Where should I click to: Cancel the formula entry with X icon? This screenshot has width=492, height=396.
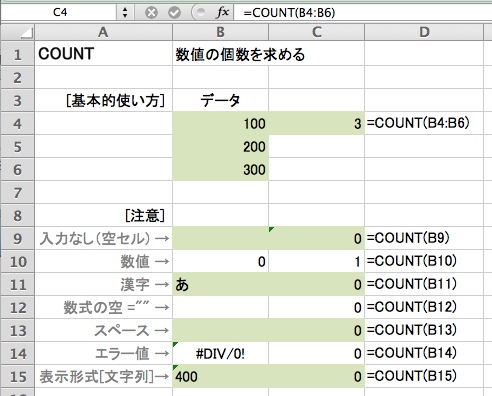click(151, 13)
